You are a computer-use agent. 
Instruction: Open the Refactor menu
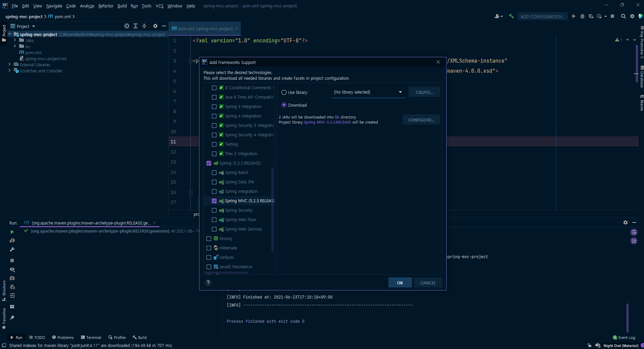(106, 6)
